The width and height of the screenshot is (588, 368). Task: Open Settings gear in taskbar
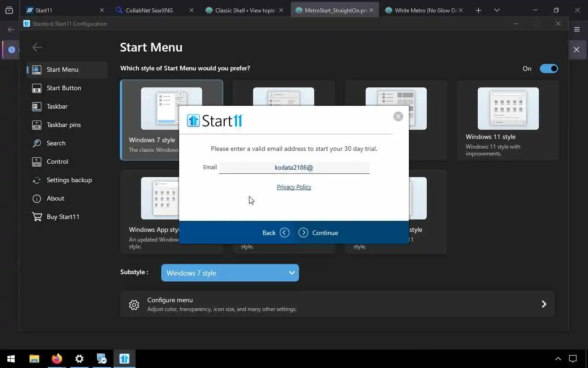79,359
